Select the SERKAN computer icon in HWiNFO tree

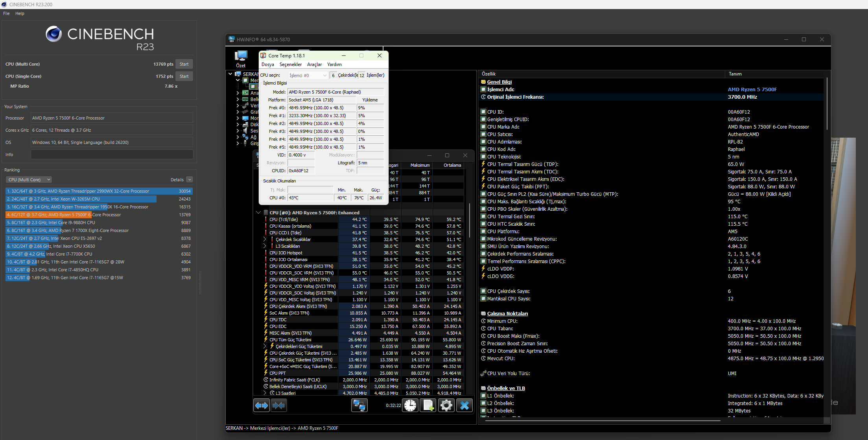click(238, 74)
